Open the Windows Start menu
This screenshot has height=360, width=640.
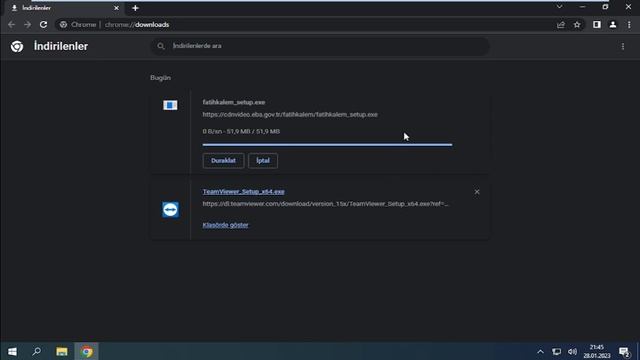coord(12,351)
